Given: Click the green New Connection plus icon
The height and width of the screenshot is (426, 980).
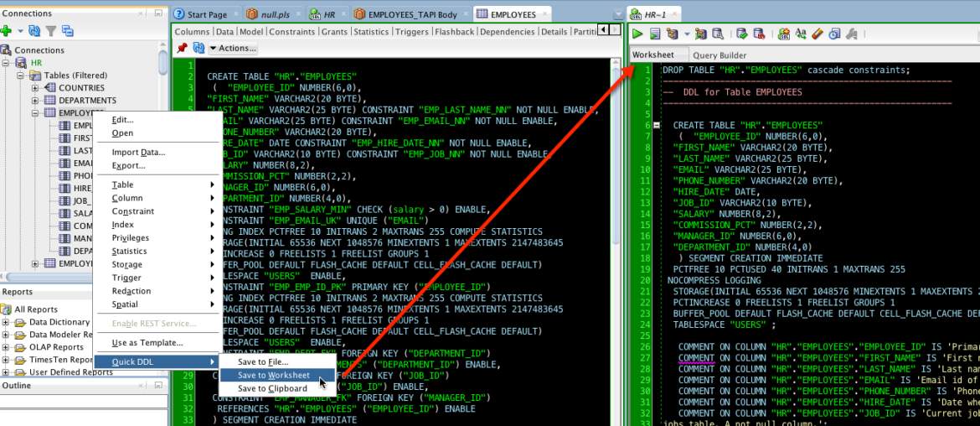Looking at the screenshot, I should (6, 30).
